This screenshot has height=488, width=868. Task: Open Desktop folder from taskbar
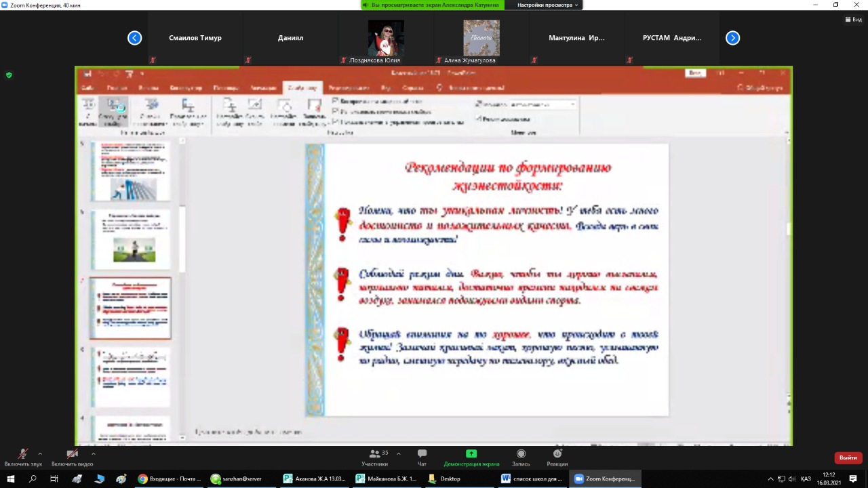(x=460, y=479)
